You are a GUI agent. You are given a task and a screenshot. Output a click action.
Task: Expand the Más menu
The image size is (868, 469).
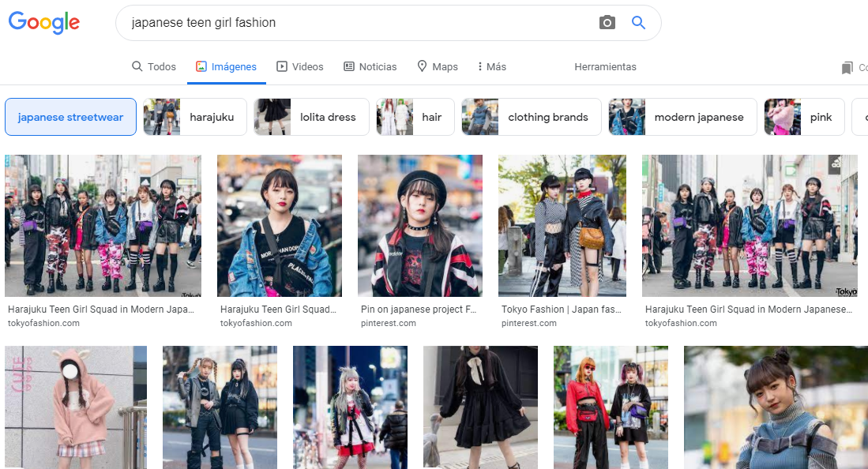click(x=492, y=66)
